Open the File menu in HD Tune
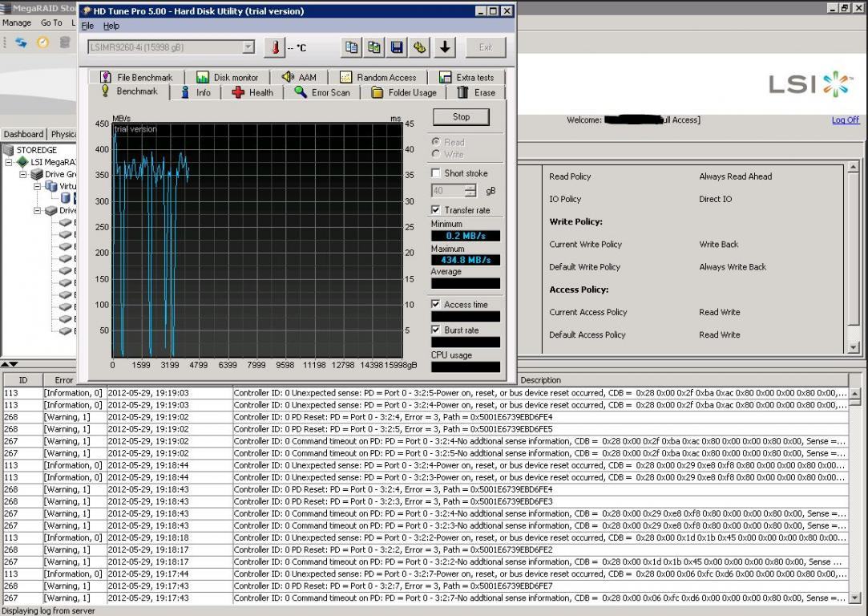 click(x=87, y=26)
